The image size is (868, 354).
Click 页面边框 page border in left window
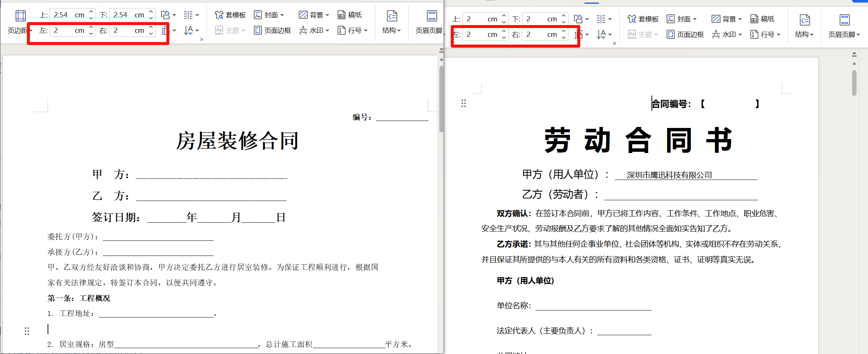(273, 30)
